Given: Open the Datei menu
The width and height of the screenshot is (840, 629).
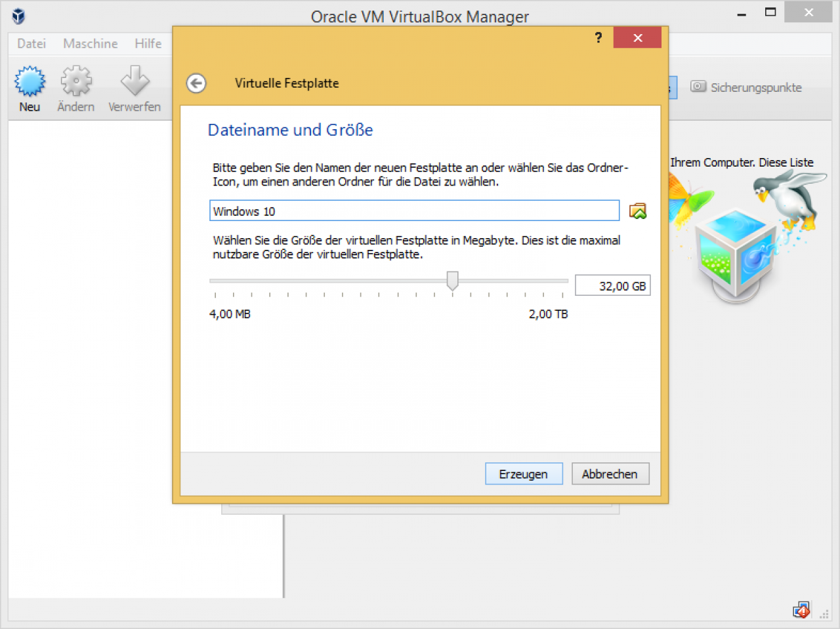Looking at the screenshot, I should [31, 43].
